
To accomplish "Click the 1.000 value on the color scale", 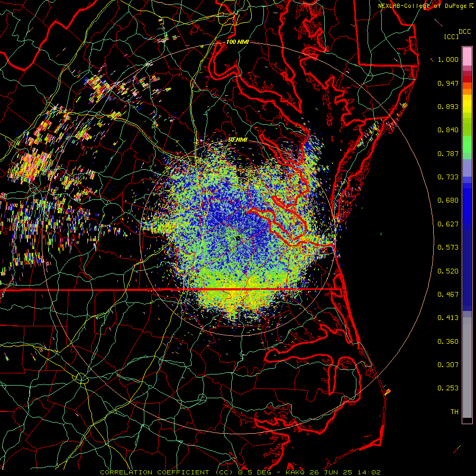I will [448, 59].
